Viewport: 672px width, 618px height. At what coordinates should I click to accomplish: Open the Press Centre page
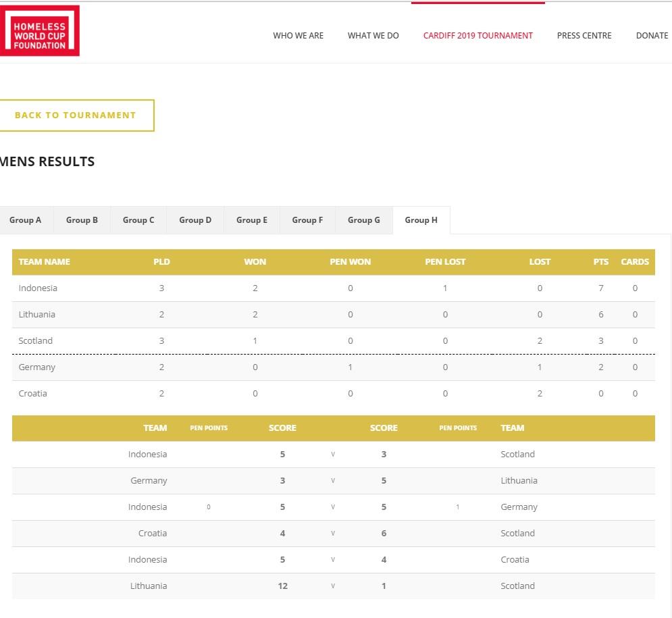coord(584,36)
